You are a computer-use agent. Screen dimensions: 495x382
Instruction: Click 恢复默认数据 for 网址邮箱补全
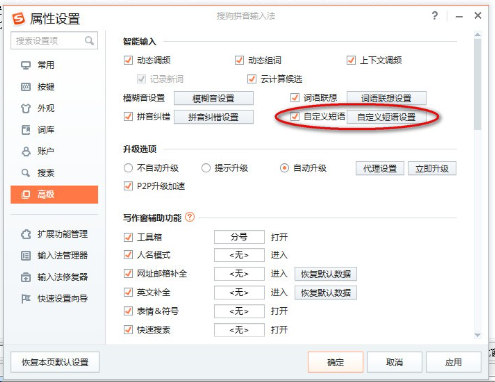pos(326,274)
